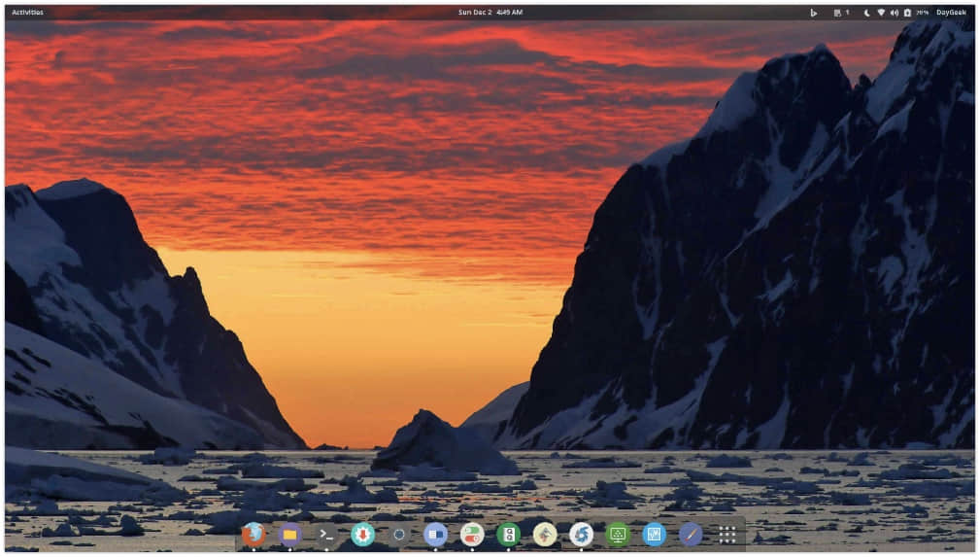Click the red download arrow dock icon
The image size is (980, 557).
pyautogui.click(x=362, y=534)
